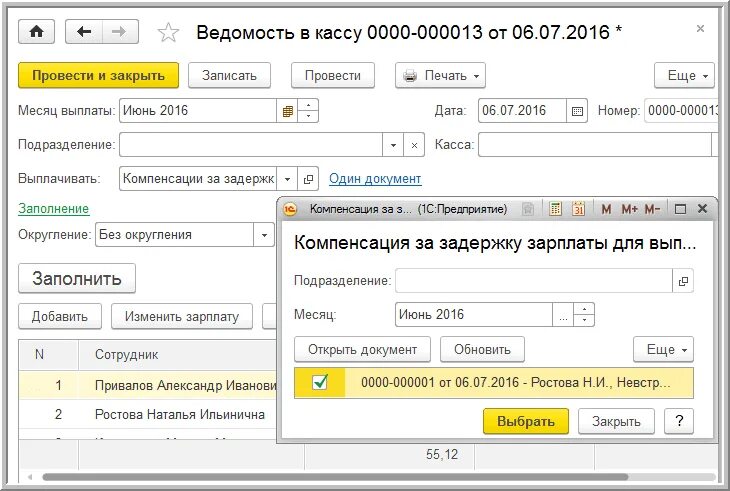Open the Выплачивать selection window icon

(x=308, y=179)
